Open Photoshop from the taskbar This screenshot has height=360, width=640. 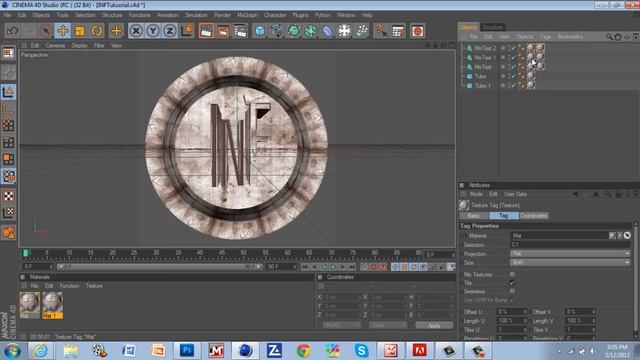(187, 351)
